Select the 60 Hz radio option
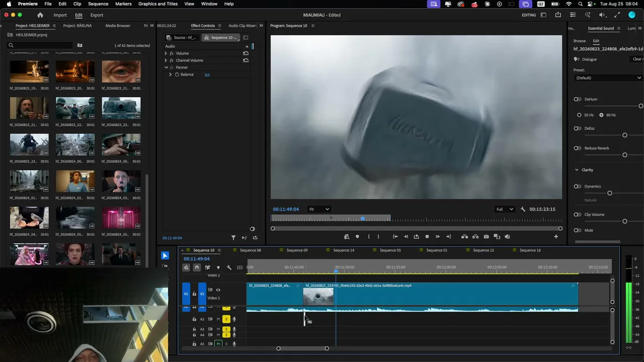Screen dimensions: 644x362 pyautogui.click(x=601, y=115)
